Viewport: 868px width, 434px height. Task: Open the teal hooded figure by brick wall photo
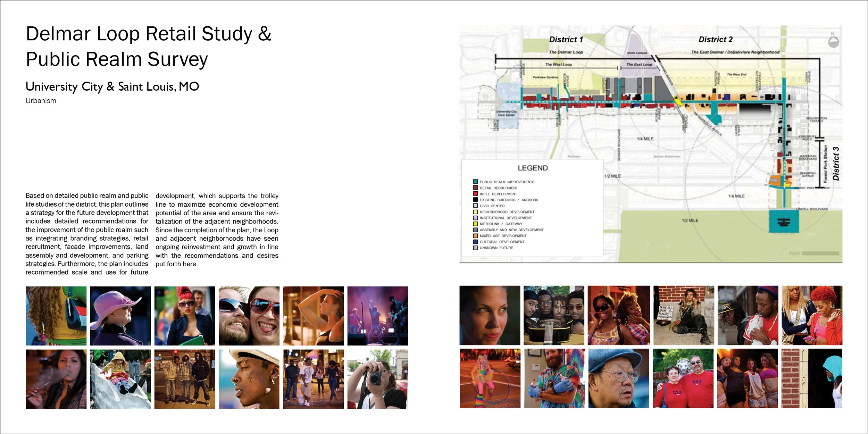pos(812,379)
